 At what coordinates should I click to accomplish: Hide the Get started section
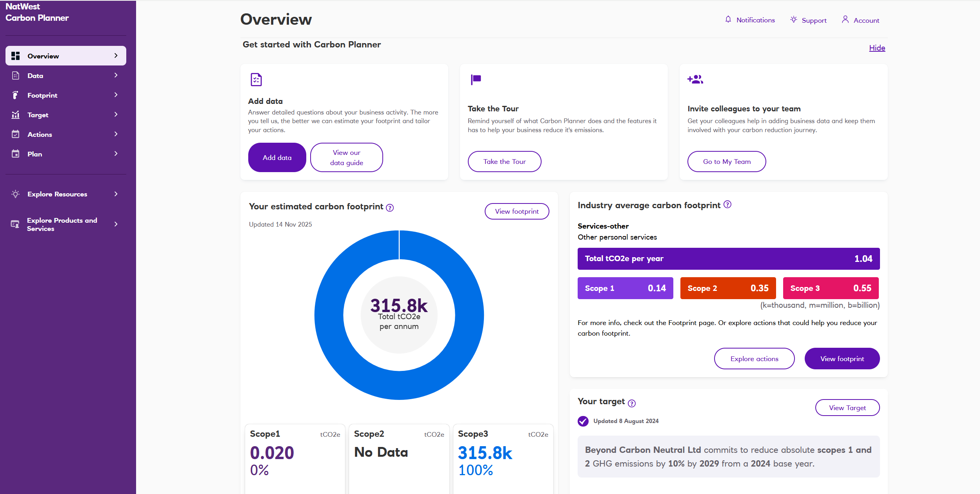[x=877, y=48]
